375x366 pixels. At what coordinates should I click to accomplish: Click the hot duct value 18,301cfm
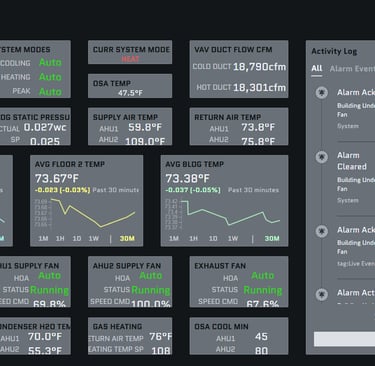pos(259,88)
